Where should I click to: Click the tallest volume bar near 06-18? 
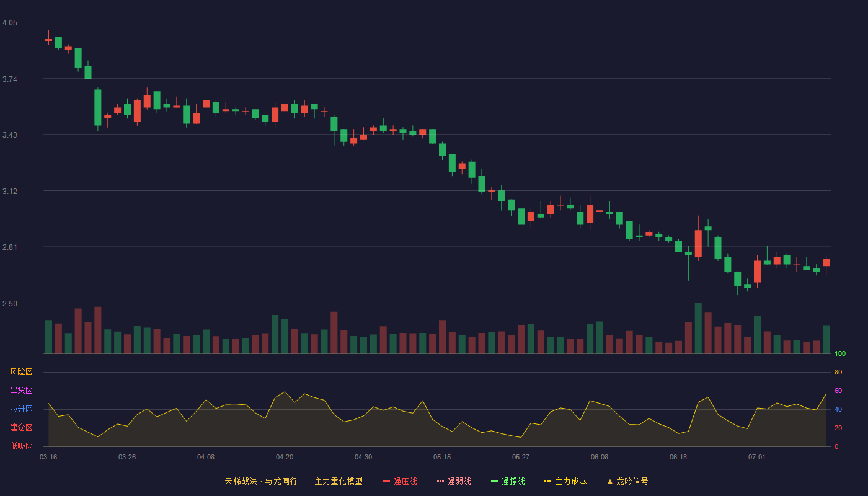click(698, 328)
